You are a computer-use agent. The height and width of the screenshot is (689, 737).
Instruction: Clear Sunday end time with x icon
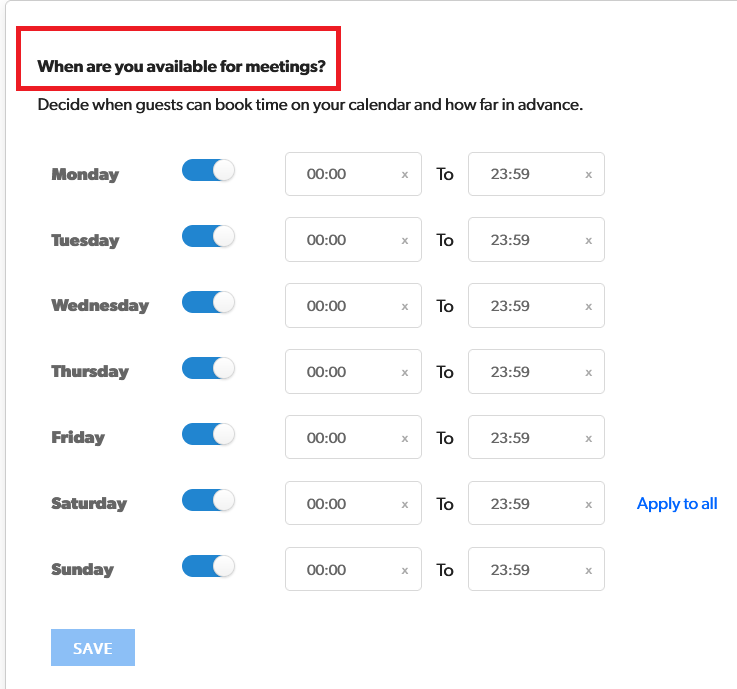tap(588, 570)
